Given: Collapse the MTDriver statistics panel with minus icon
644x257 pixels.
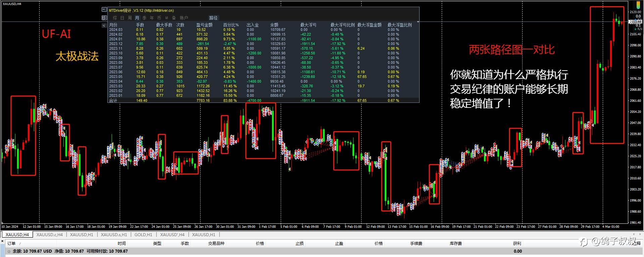Looking at the screenshot, I should click(104, 10).
